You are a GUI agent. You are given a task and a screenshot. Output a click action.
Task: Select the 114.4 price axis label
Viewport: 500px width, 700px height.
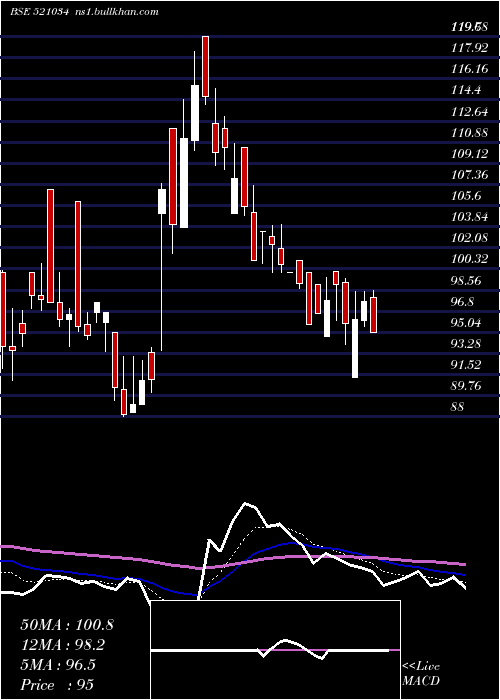[466, 90]
